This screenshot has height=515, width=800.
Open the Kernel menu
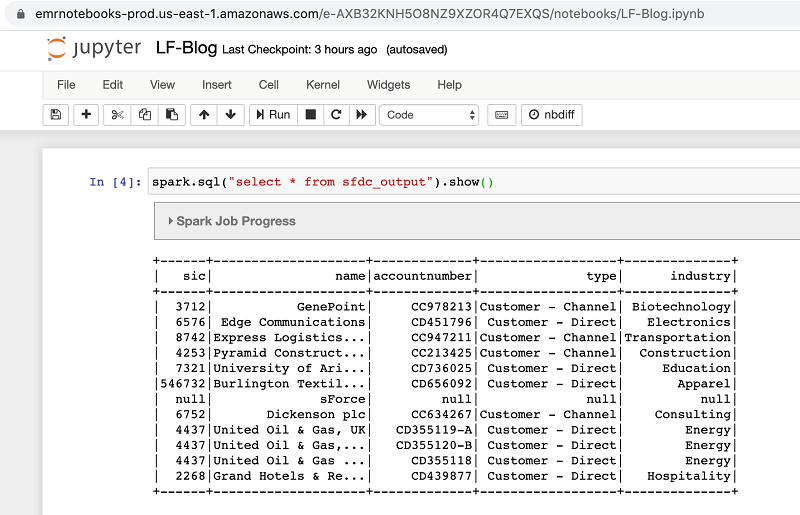(323, 85)
